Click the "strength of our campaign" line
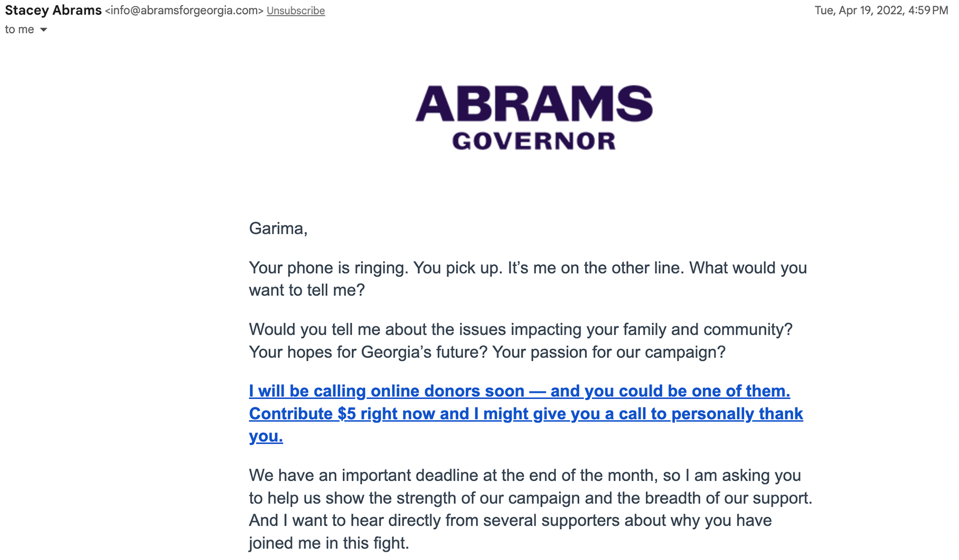This screenshot has height=560, width=959. [x=530, y=498]
